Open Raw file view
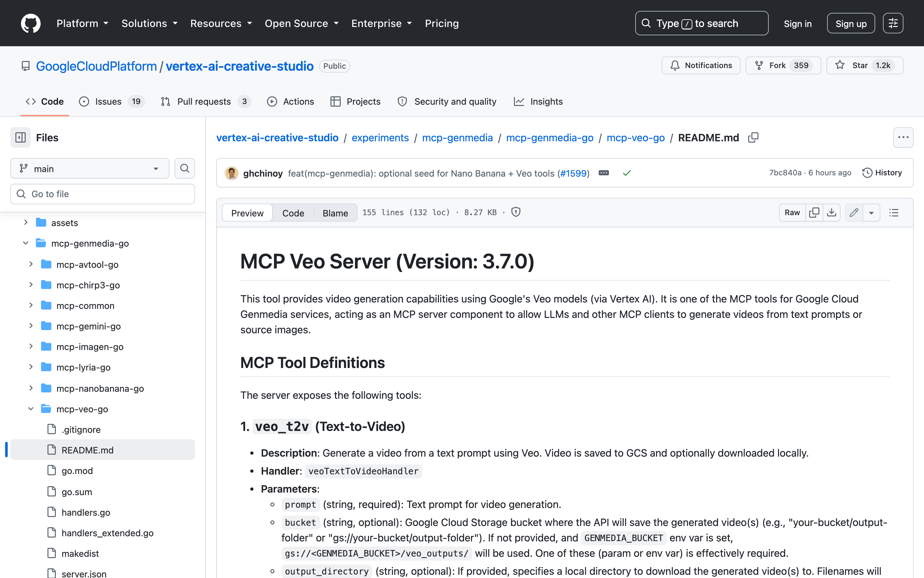This screenshot has width=924, height=578. pyautogui.click(x=792, y=213)
